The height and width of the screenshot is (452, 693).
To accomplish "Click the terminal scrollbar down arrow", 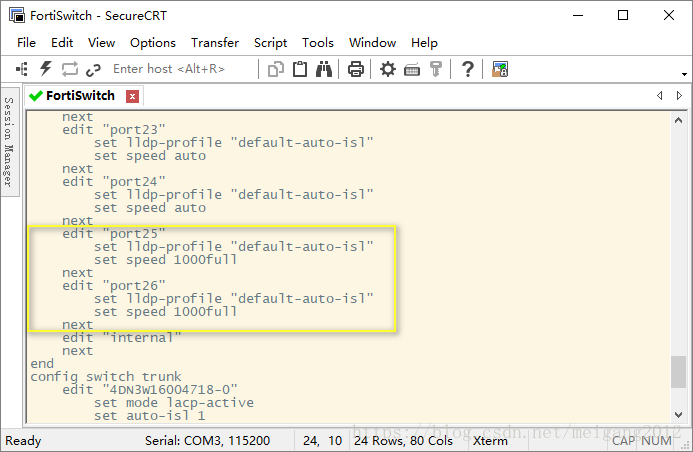I will [x=678, y=414].
